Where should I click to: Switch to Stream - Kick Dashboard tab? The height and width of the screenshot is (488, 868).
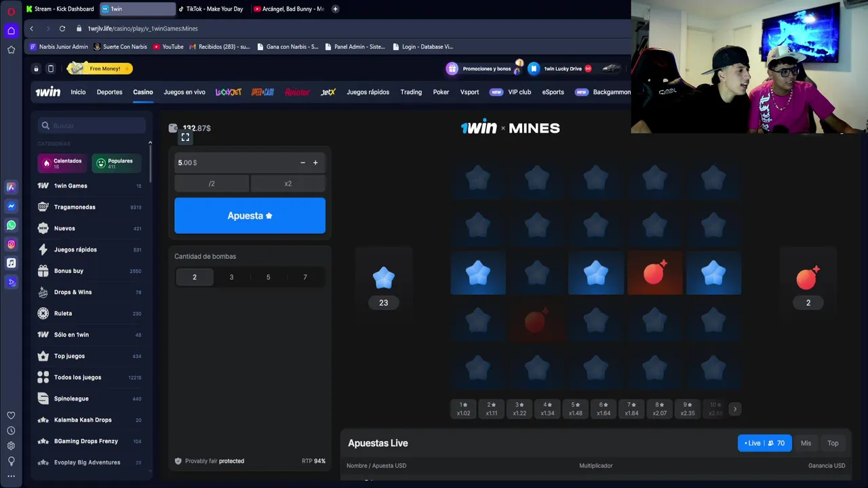(61, 9)
